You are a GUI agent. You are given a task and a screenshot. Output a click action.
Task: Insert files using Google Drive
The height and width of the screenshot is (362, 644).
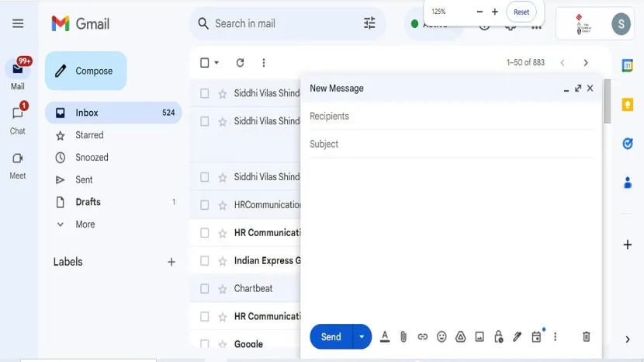(x=460, y=337)
